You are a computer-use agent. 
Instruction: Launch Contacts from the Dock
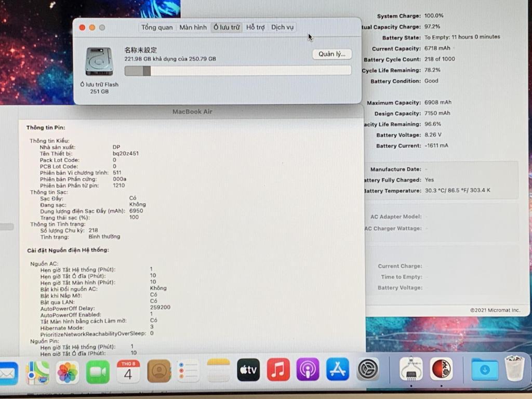click(158, 371)
